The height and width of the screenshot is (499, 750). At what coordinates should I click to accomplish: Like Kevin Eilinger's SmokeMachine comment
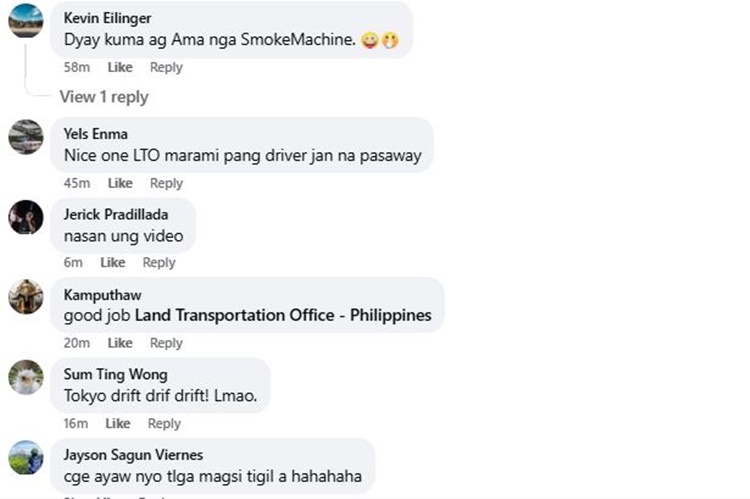120,67
